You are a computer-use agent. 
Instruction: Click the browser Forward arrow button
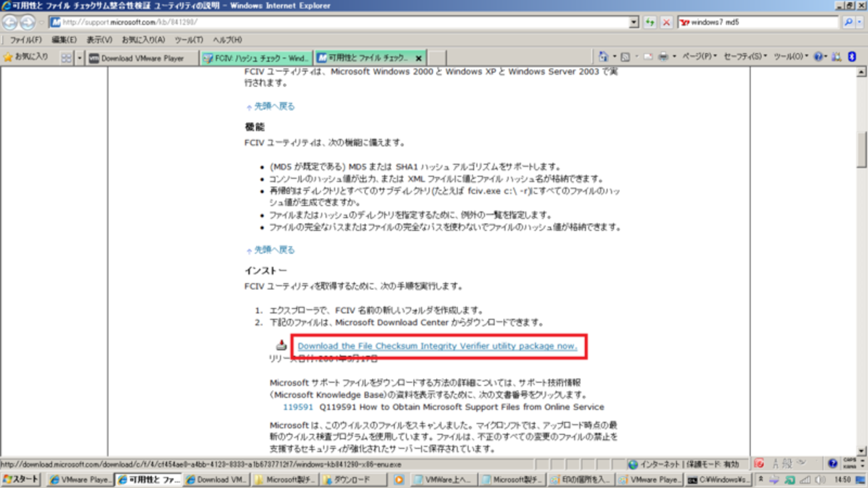27,23
